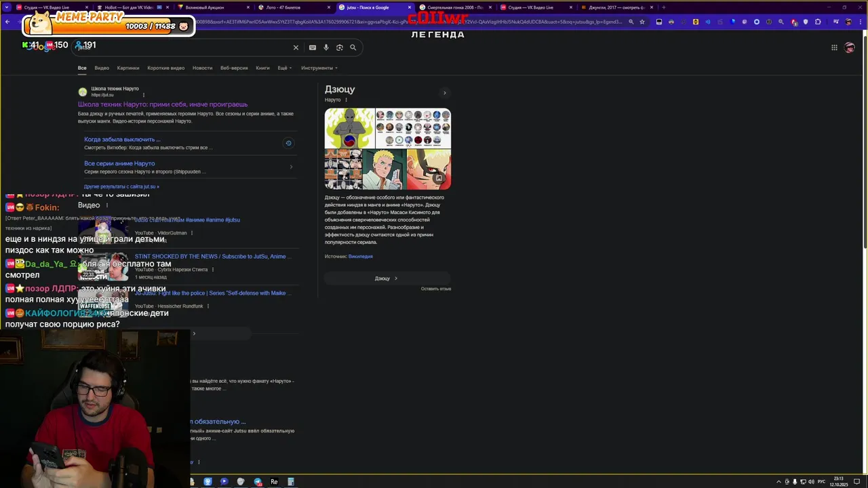This screenshot has width=868, height=488.
Task: Open the Telegram icon in taskbar
Action: pyautogui.click(x=258, y=482)
